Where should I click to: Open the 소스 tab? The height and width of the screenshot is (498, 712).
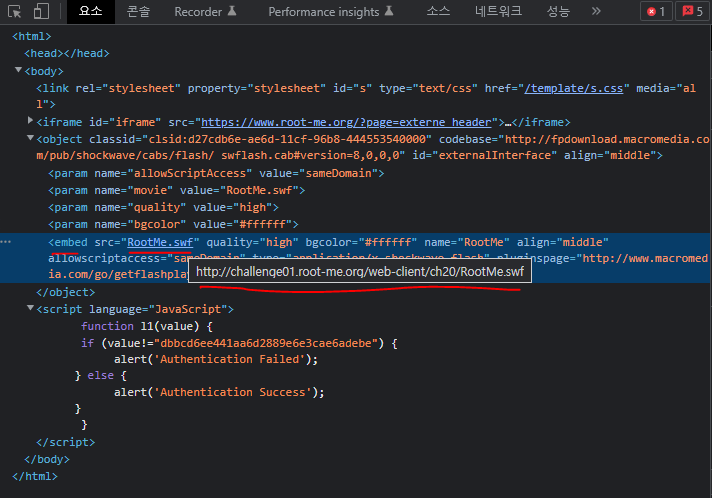[438, 11]
